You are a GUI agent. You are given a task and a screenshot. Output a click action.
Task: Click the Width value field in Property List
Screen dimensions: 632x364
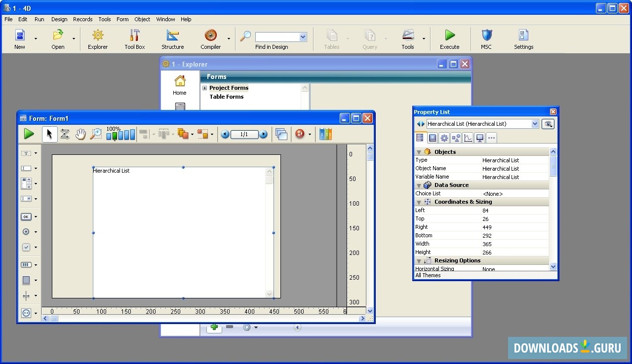[514, 244]
